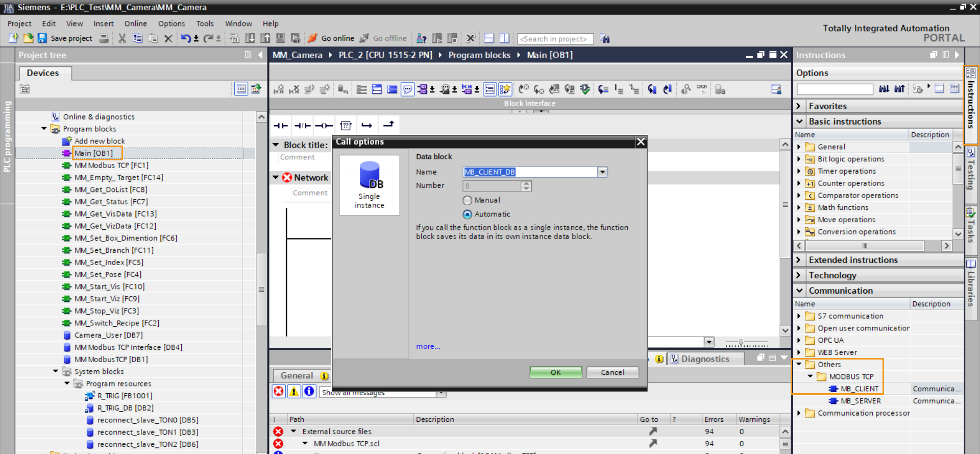This screenshot has height=454, width=980.
Task: Click the Save project toolbar icon
Action: (42, 38)
